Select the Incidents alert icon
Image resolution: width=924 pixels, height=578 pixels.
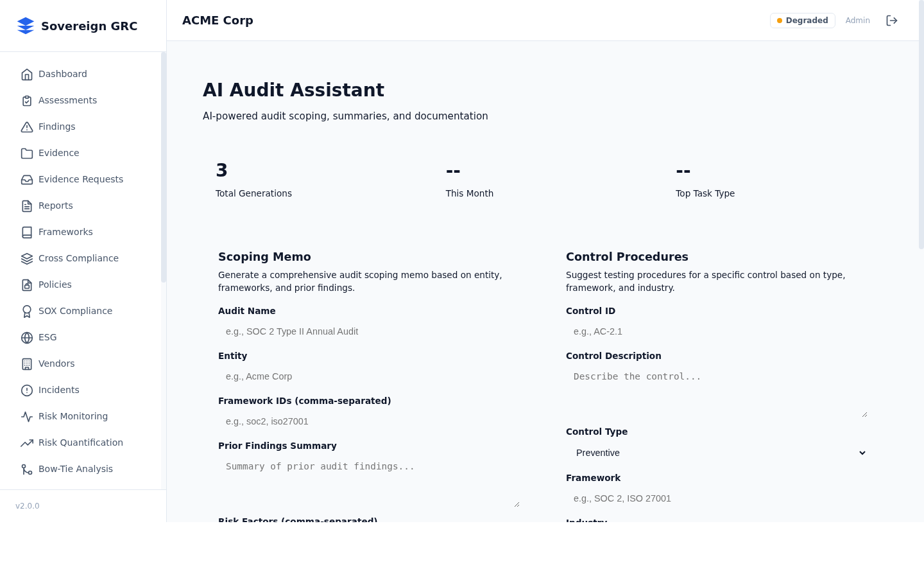(x=27, y=390)
